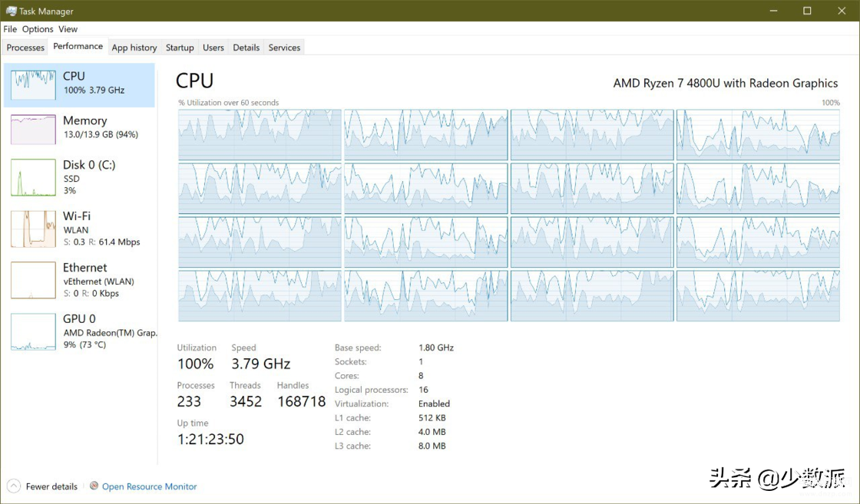Screen dimensions: 860x504
Task: Switch to the App history tab
Action: (134, 48)
